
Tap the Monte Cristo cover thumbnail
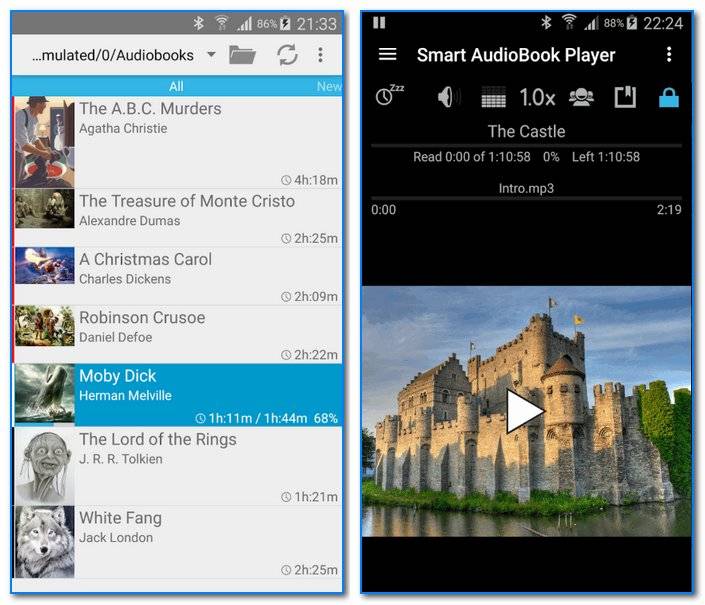[x=44, y=209]
